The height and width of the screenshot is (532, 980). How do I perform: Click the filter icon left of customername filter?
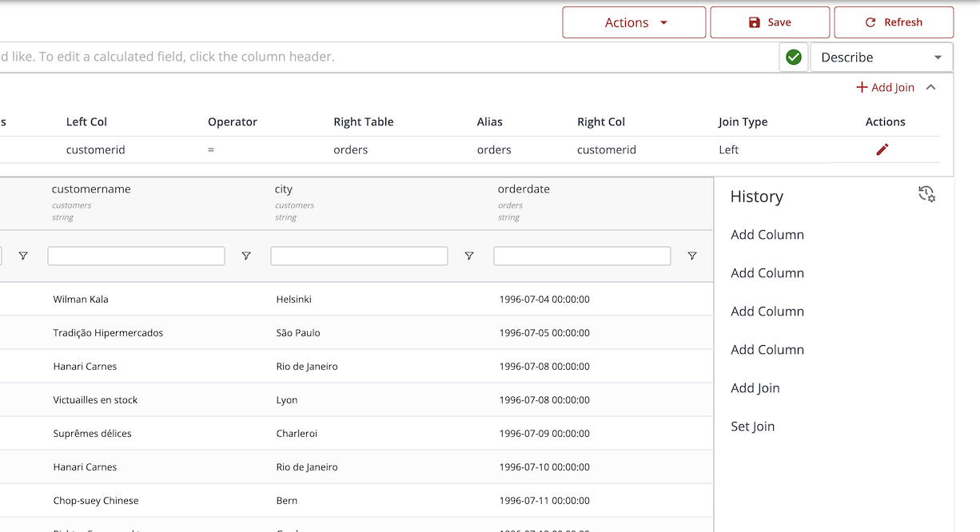pos(23,256)
